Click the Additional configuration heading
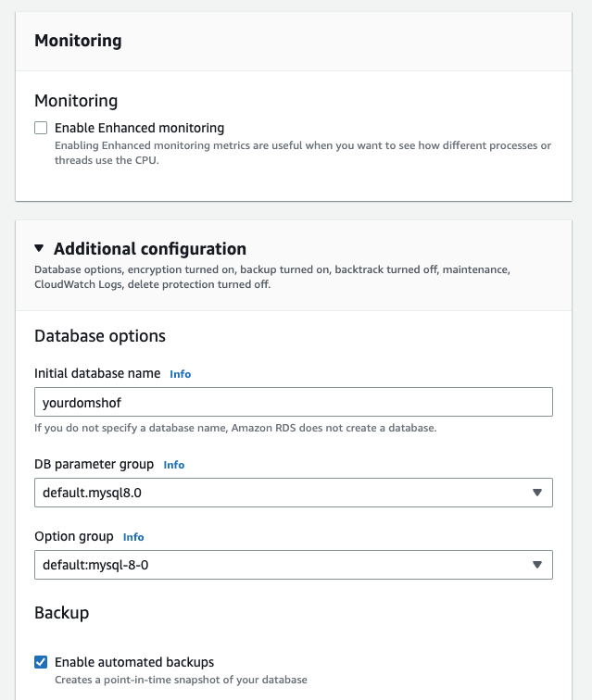Screen dimensions: 592x700 click(150, 249)
